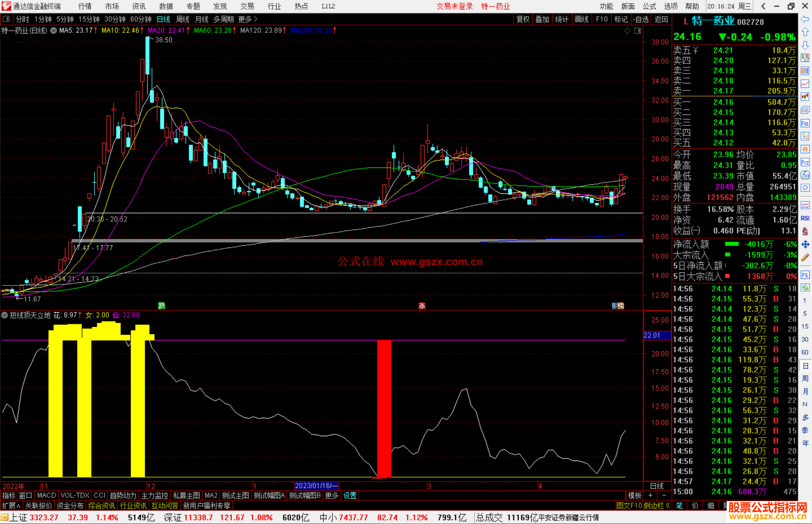Click the F12 trading sidebar icon

coord(805,162)
